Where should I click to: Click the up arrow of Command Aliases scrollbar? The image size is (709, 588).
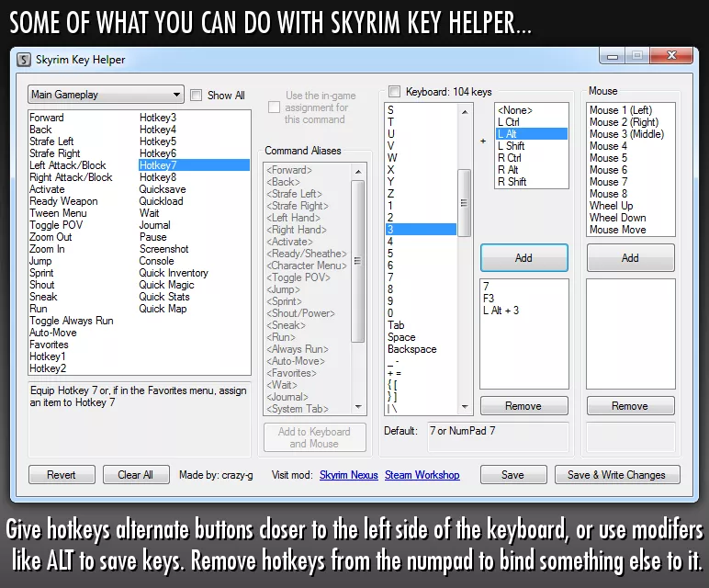coord(358,172)
